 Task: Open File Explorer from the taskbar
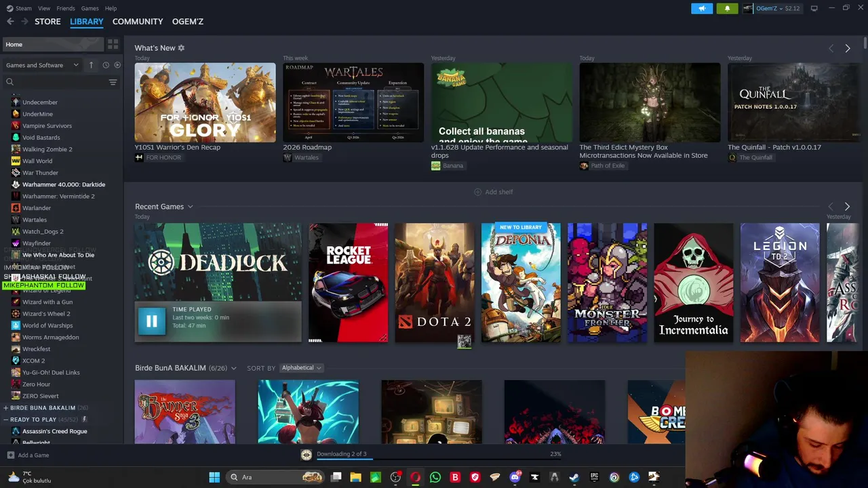355,477
